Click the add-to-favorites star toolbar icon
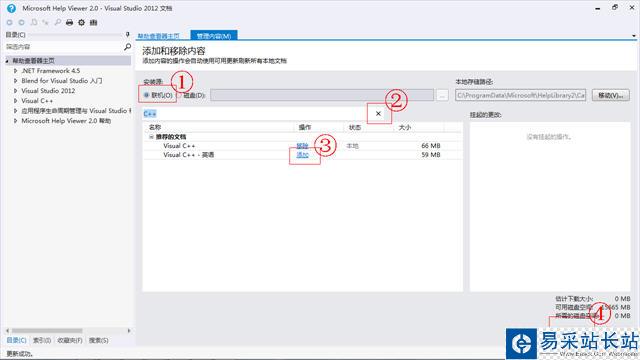This screenshot has width=640, height=360. pos(45,22)
